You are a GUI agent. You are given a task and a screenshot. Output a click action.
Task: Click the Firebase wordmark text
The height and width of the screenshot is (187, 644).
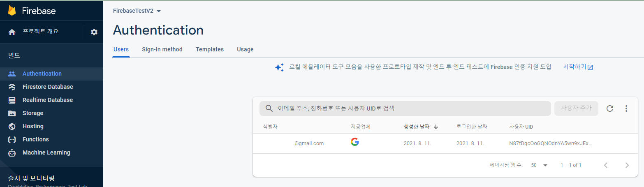coord(39,11)
